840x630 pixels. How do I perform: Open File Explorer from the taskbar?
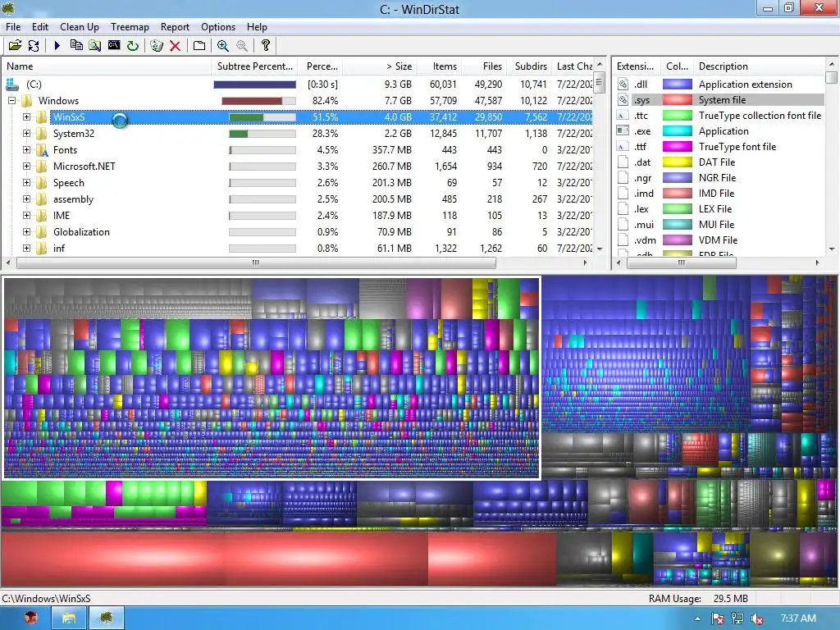[69, 619]
